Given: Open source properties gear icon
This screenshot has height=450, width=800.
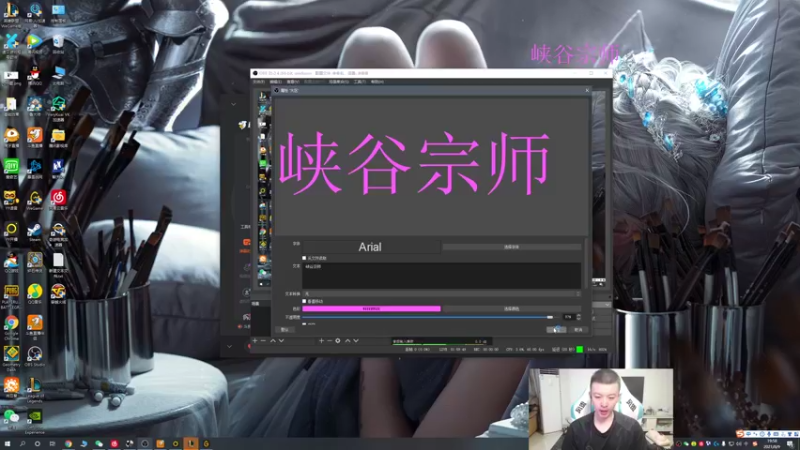Looking at the screenshot, I should pos(338,340).
